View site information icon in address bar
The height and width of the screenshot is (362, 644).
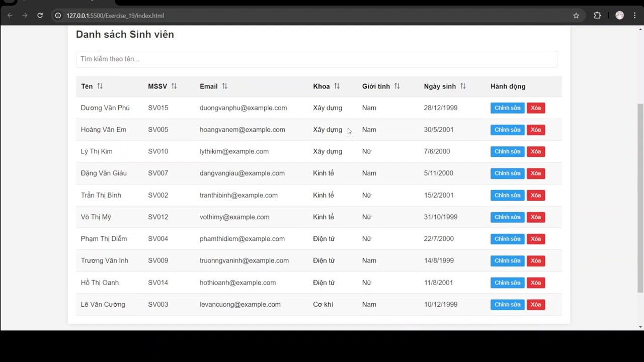point(58,16)
